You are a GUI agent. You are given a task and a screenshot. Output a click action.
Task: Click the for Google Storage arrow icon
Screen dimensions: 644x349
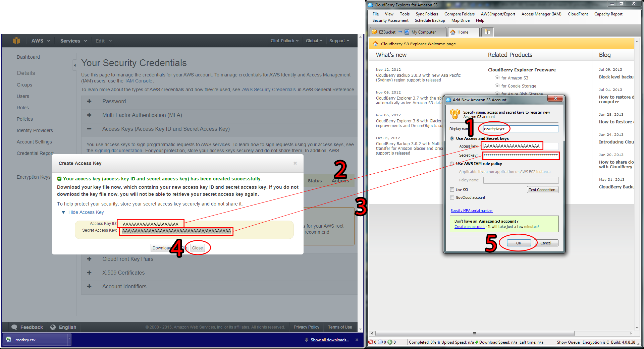[x=497, y=86]
